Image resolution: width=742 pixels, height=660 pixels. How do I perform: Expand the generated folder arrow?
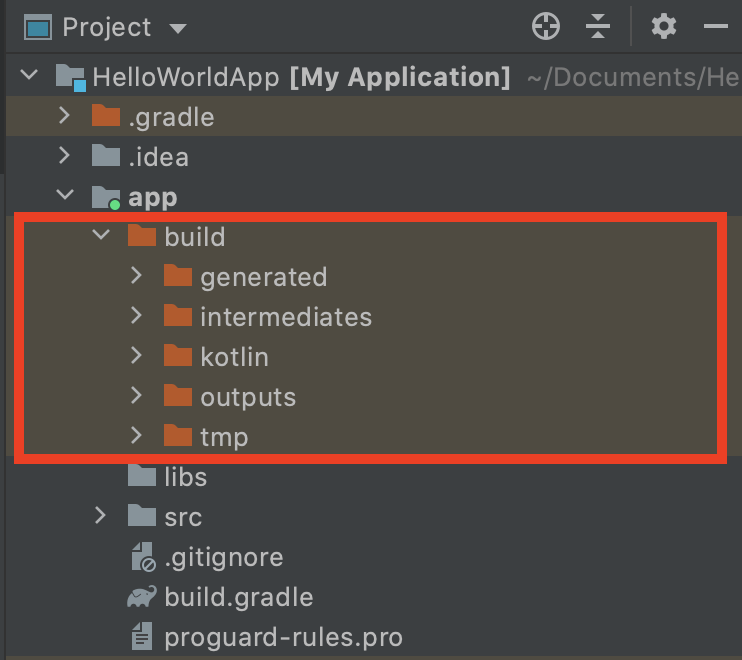coord(136,275)
